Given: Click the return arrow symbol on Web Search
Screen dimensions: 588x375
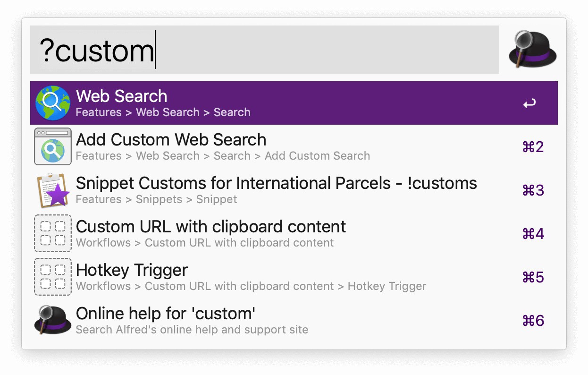Looking at the screenshot, I should pyautogui.click(x=529, y=103).
